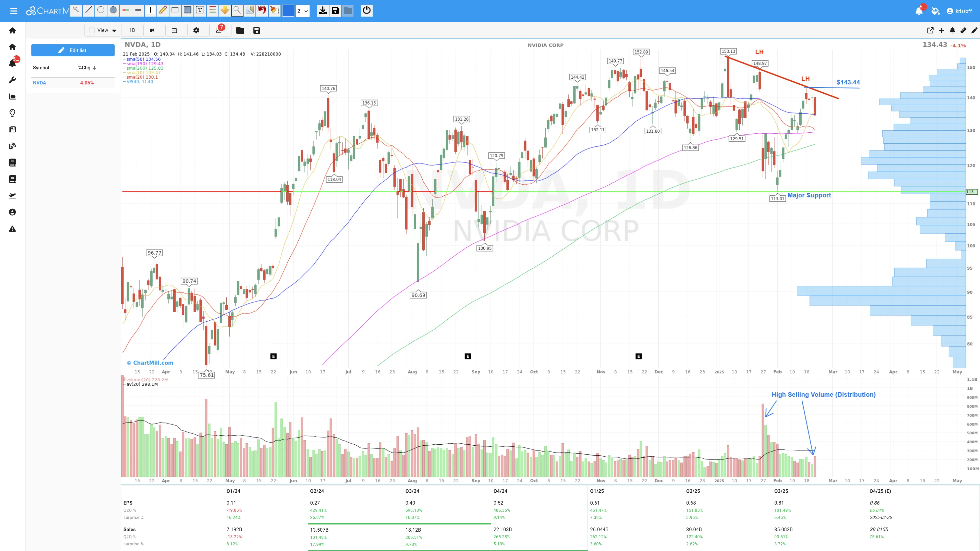Open the newspaper news sidebar icon
This screenshot has width=980, height=551.
coord(12,130)
